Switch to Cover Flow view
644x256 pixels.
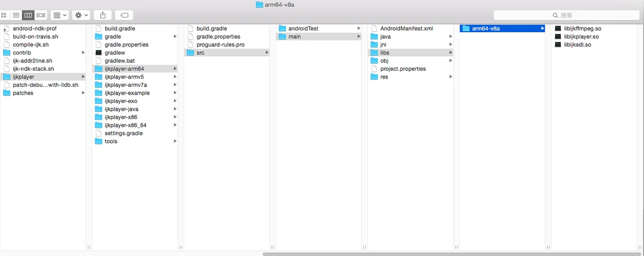pos(41,15)
